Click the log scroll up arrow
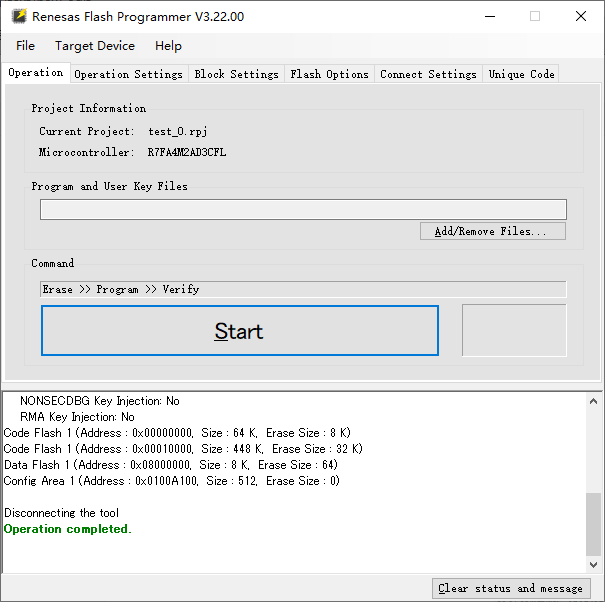This screenshot has width=605, height=602. [593, 401]
